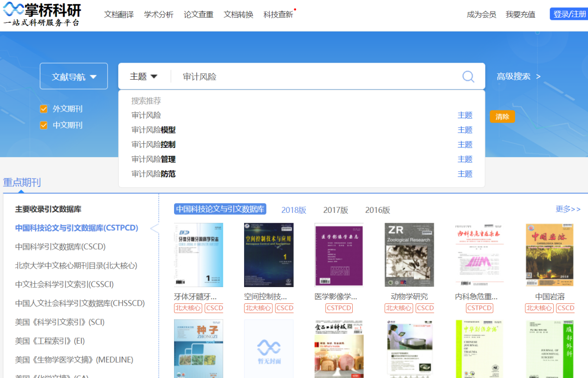Open the 牙体牙髓牙周病学杂志 journal cover
Viewport: 588px width, 378px height.
[x=199, y=255]
